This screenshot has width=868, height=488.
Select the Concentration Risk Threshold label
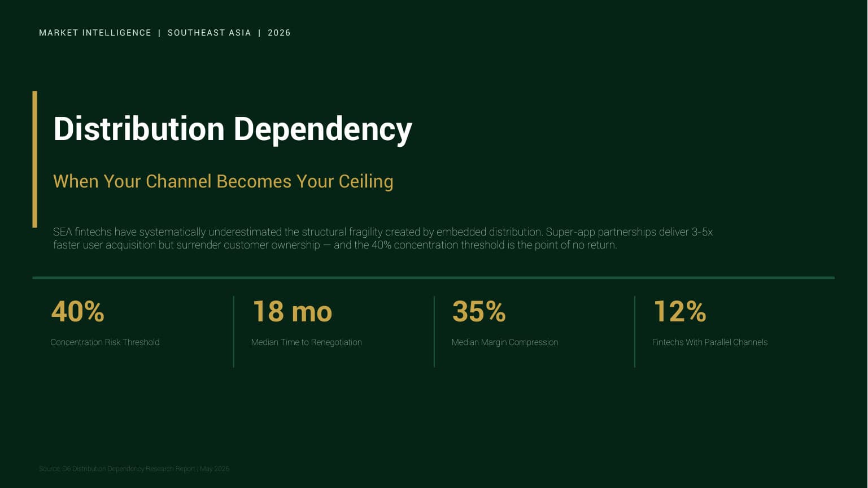pyautogui.click(x=105, y=342)
